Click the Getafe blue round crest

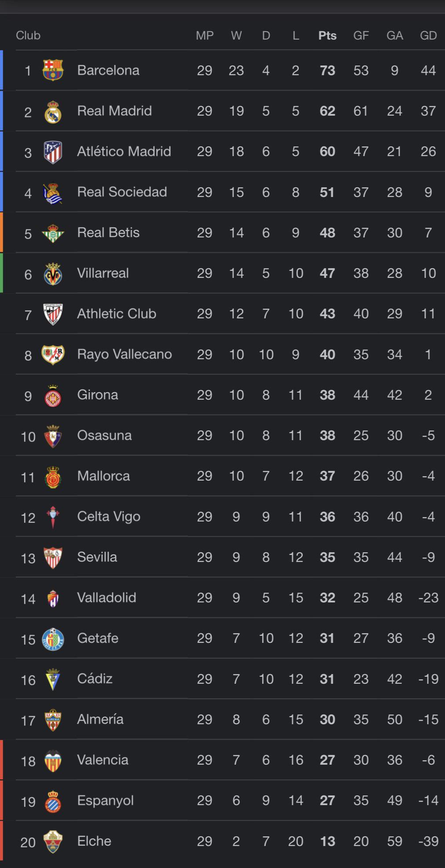pos(53,639)
